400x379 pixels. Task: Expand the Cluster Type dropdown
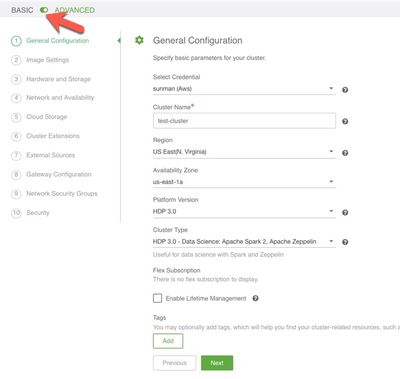[244, 241]
